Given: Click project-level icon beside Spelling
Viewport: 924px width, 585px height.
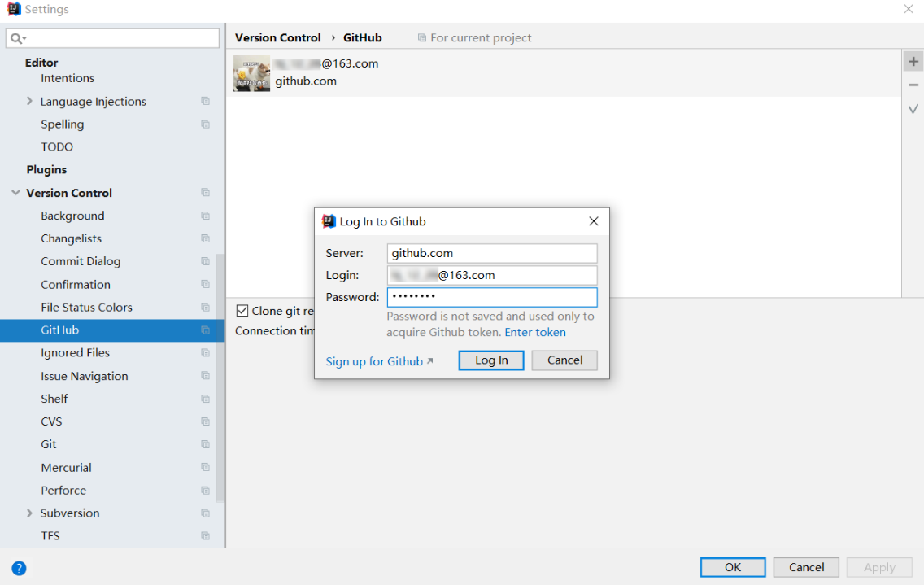Looking at the screenshot, I should click(x=205, y=124).
